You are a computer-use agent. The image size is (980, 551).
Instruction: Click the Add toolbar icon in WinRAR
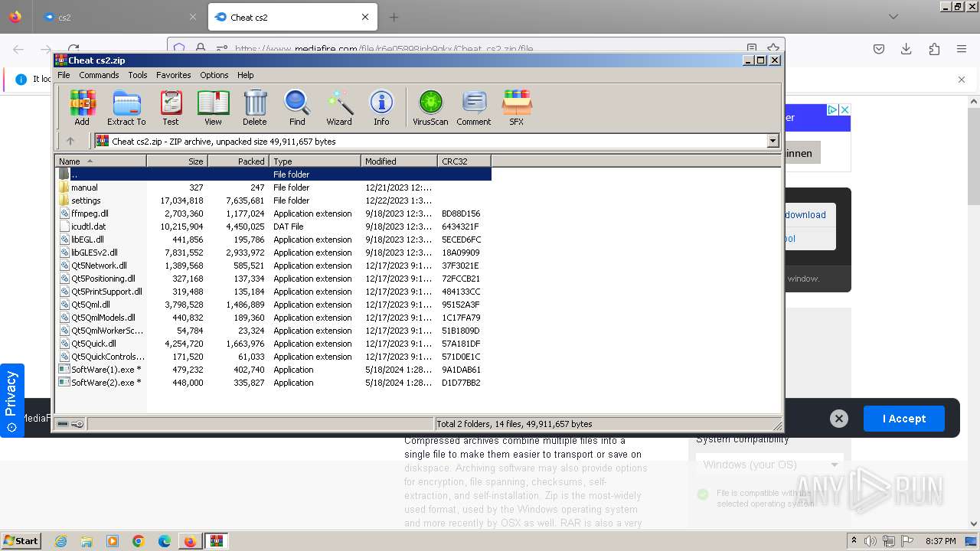pyautogui.click(x=82, y=108)
